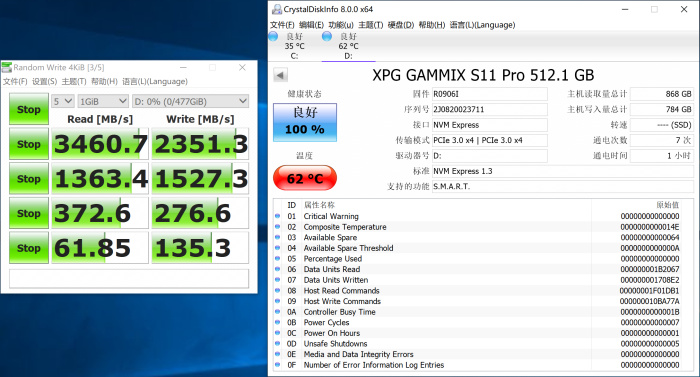The image size is (700, 377).
Task: Select the C: drive status icon
Action: (274, 36)
